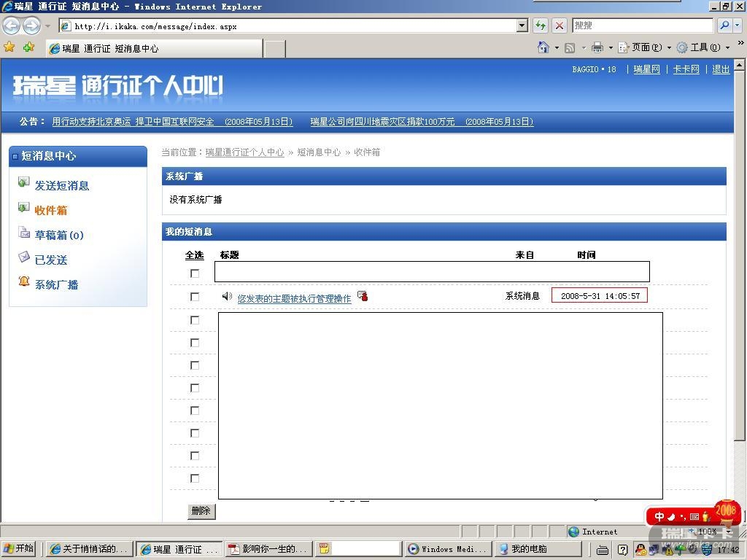Click the yellow warning tray icon
747x560 pixels.
coord(668,551)
